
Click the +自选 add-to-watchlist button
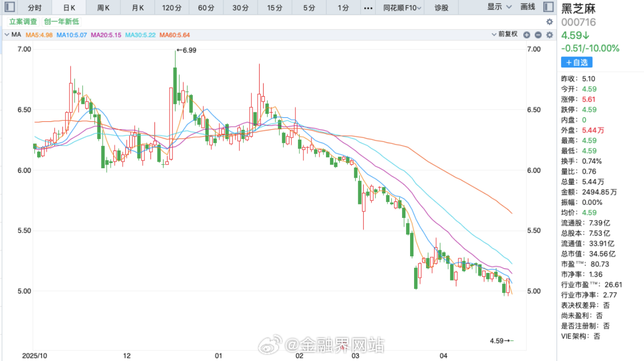pos(577,62)
